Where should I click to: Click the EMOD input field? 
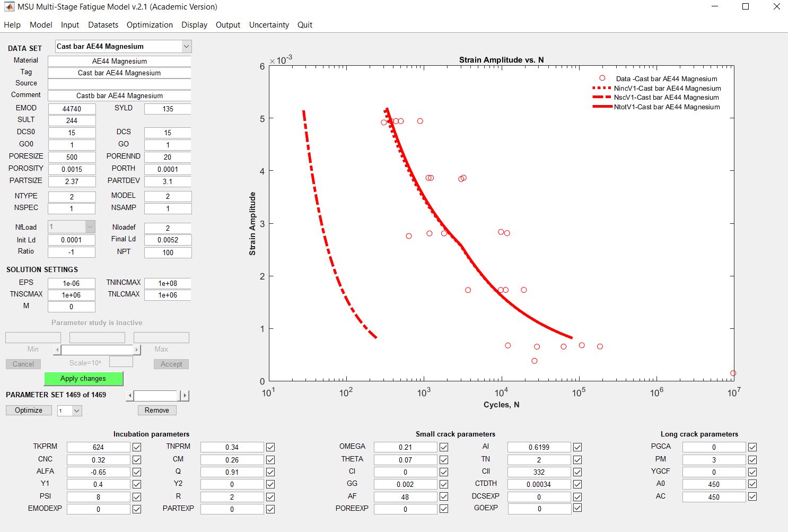click(72, 109)
